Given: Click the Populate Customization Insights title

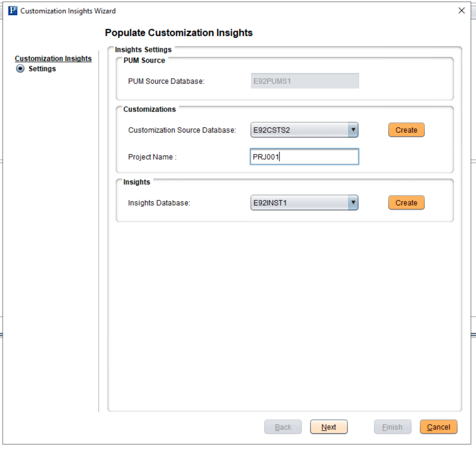Looking at the screenshot, I should (x=179, y=32).
